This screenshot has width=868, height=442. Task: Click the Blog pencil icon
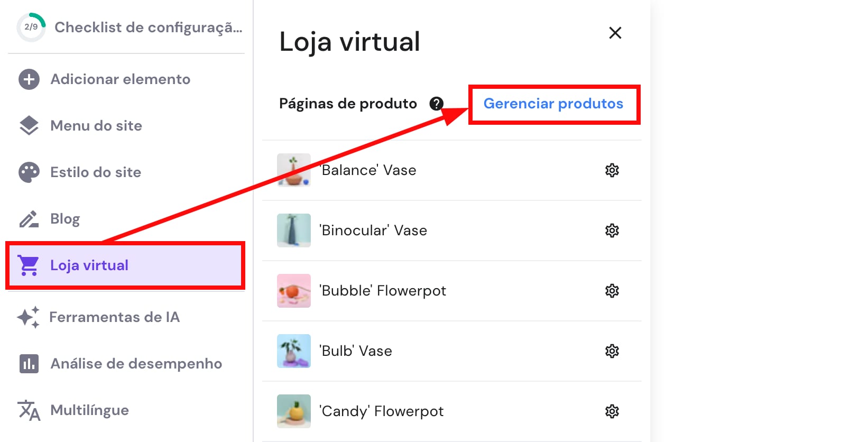pyautogui.click(x=28, y=218)
